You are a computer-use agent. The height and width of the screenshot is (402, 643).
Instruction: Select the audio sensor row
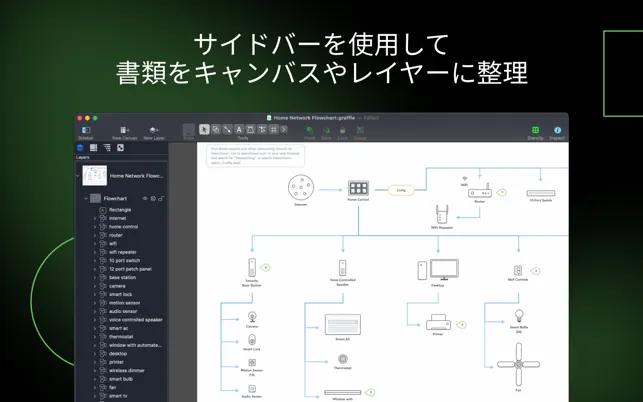pos(121,311)
